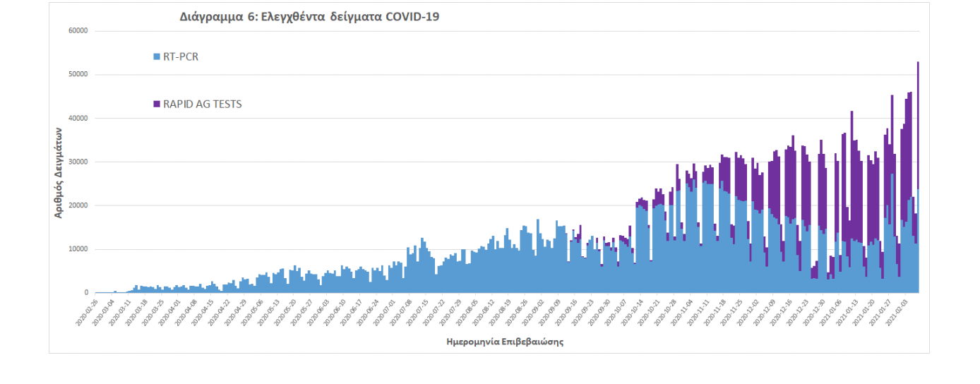Click the 2020-02-26 date label on x-axis
Screen dimensions: 980x384
point(88,312)
